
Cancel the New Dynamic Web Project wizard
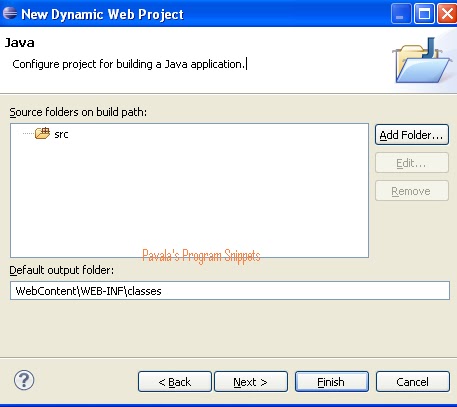coord(413,382)
